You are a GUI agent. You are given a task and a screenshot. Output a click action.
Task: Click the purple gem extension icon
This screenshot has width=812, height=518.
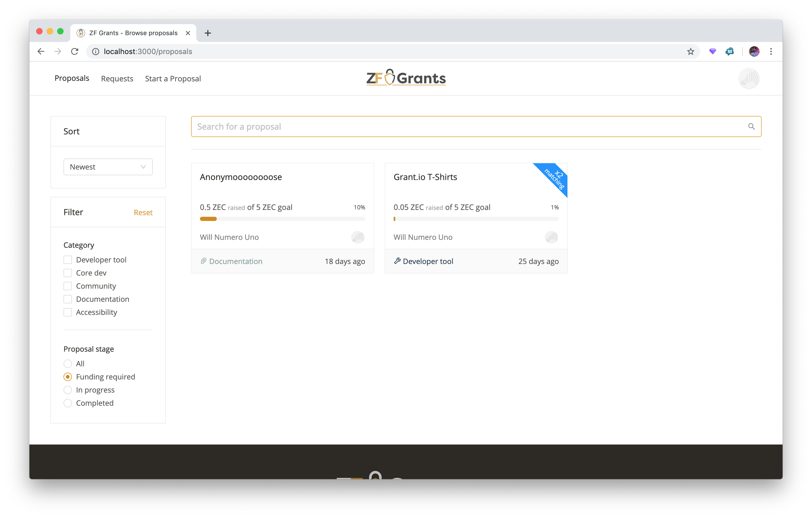click(x=712, y=51)
